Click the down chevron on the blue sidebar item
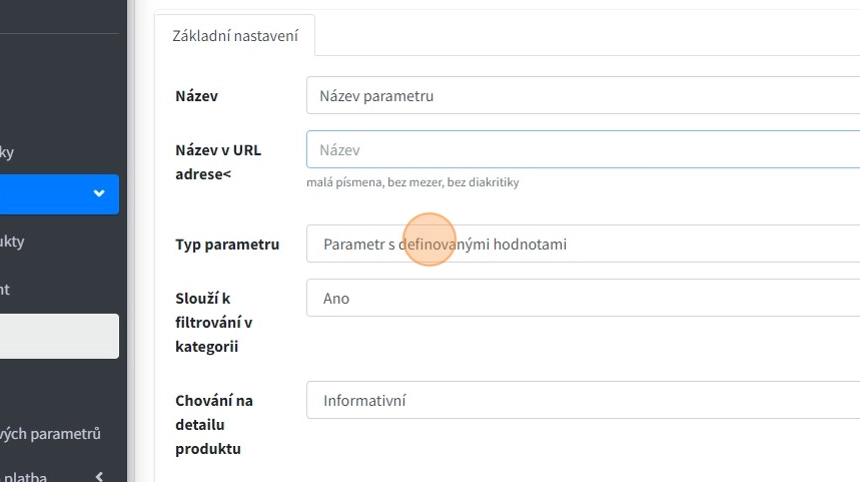The image size is (860, 482). point(99,194)
